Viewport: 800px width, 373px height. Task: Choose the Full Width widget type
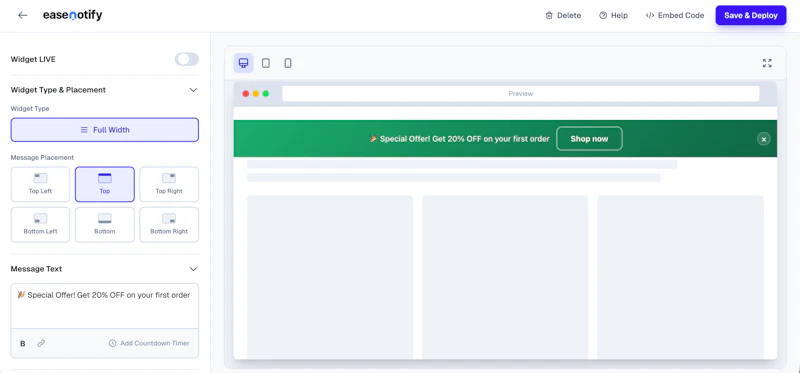105,130
